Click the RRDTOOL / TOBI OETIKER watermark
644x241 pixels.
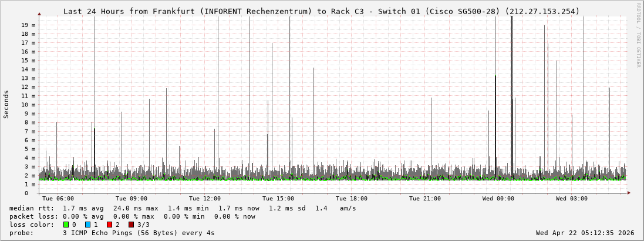point(638,35)
